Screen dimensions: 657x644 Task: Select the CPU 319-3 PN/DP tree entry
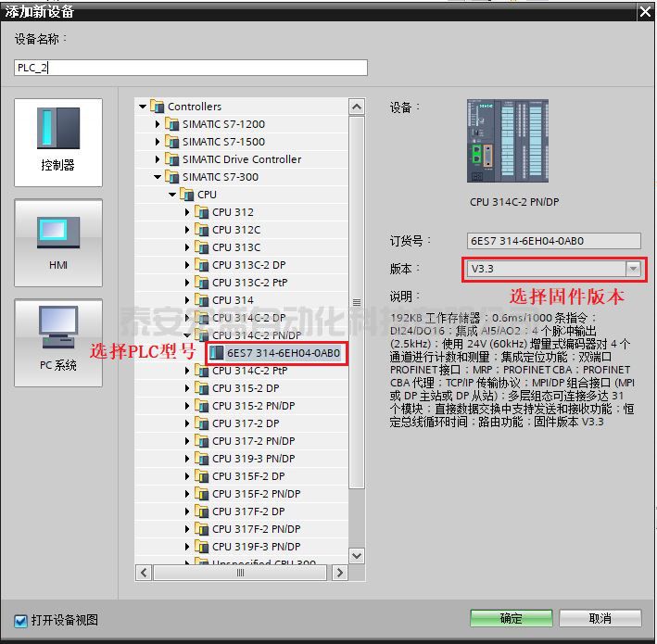pyautogui.click(x=253, y=459)
